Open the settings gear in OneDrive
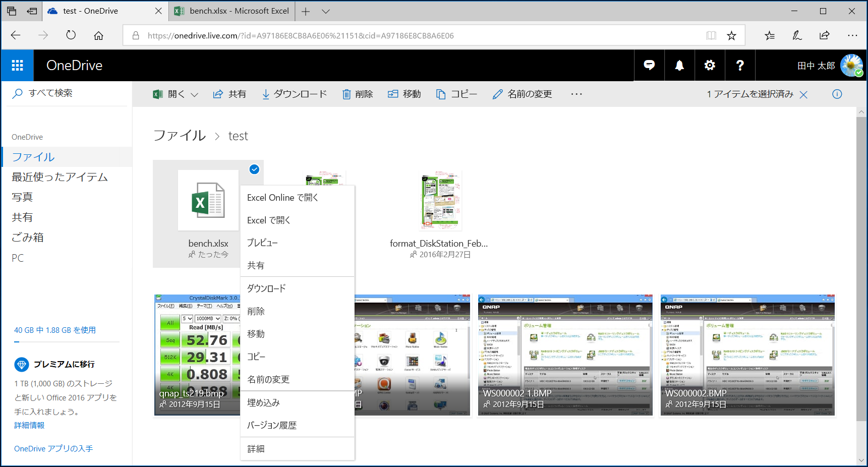868x467 pixels. click(x=710, y=65)
